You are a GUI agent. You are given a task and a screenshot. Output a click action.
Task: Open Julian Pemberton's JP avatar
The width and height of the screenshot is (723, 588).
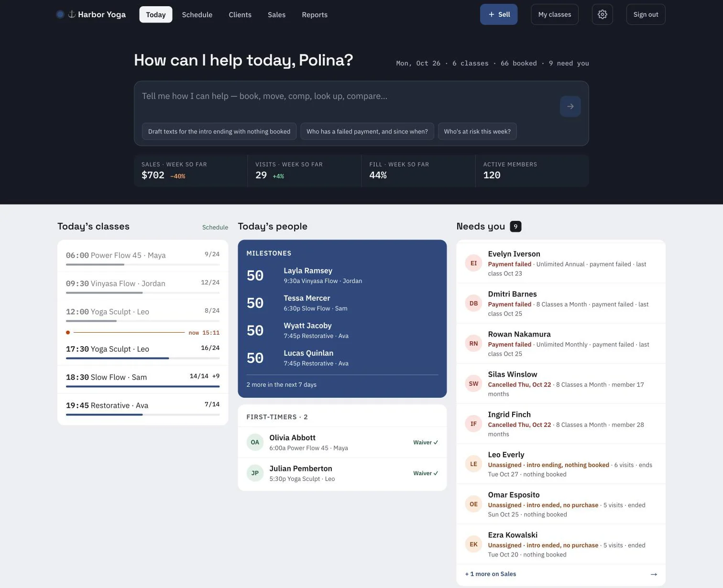click(255, 473)
